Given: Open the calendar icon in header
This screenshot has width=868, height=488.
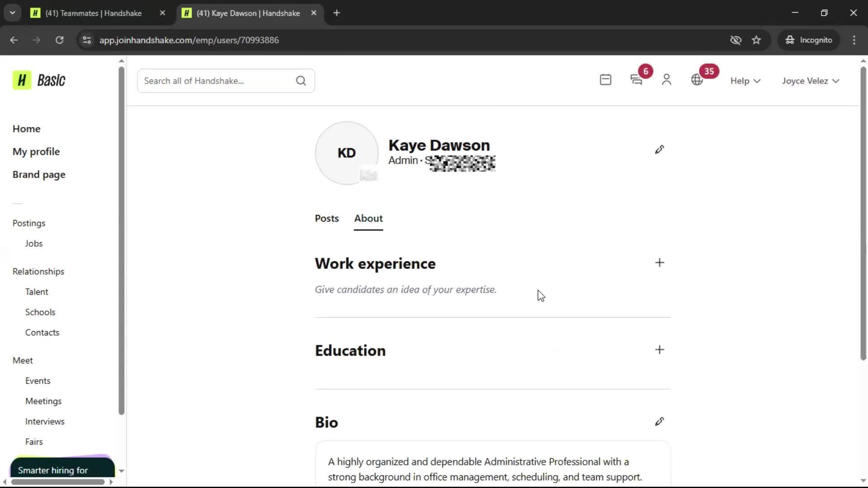Looking at the screenshot, I should coord(605,80).
